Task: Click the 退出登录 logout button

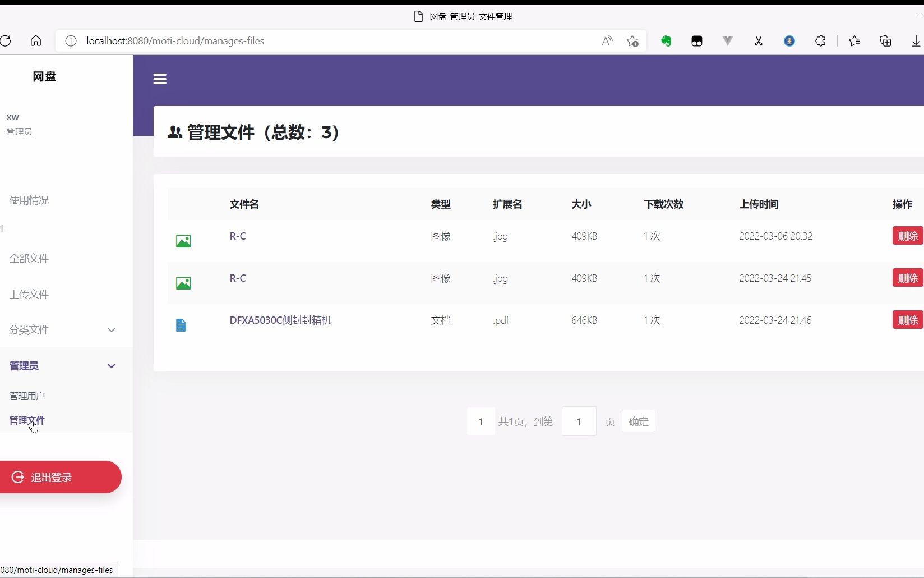Action: (x=61, y=477)
